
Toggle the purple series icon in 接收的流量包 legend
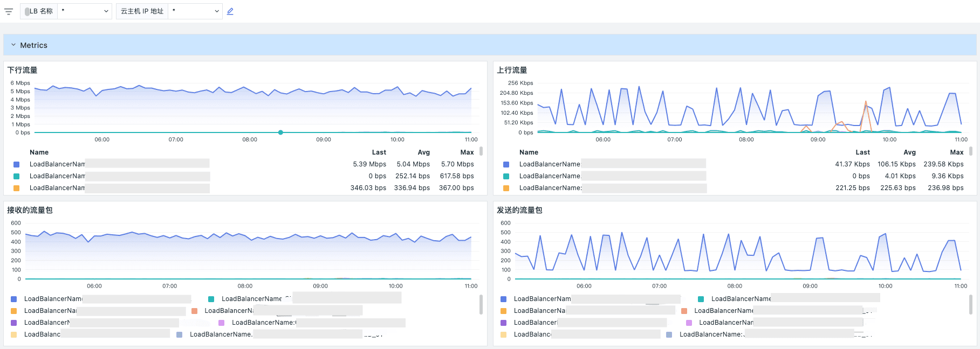(13, 323)
